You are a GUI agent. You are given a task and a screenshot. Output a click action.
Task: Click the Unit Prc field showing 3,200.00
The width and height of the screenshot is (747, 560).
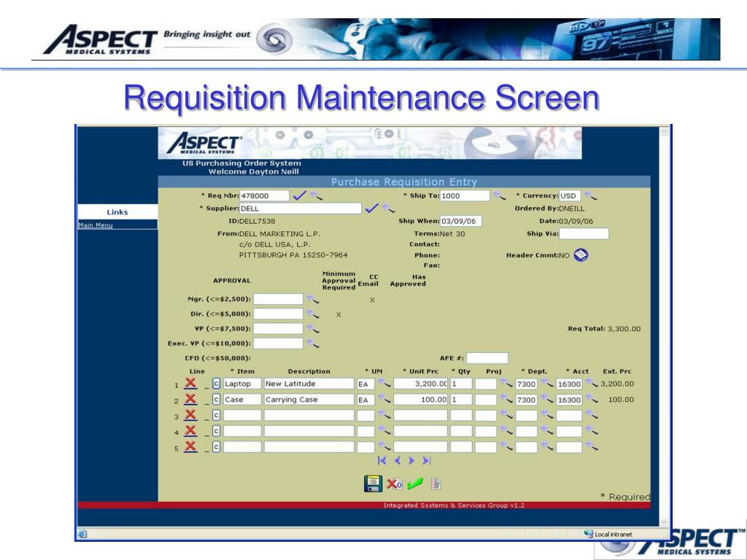421,384
